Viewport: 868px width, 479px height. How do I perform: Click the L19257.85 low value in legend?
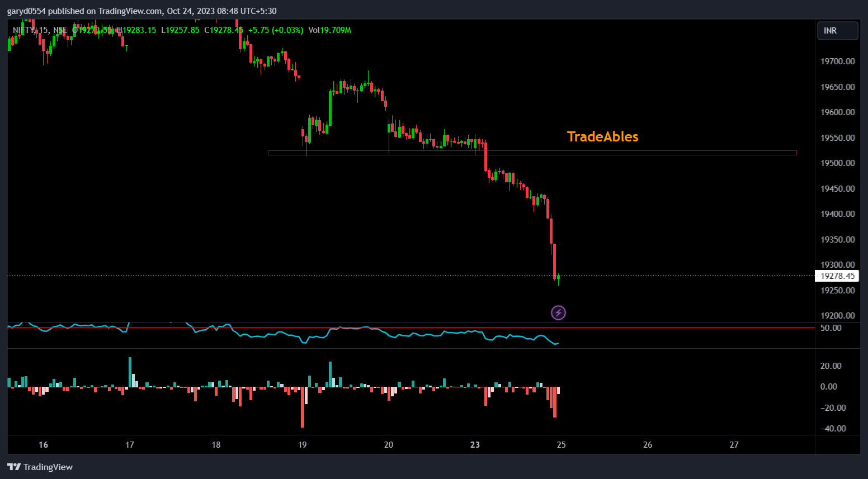click(180, 30)
